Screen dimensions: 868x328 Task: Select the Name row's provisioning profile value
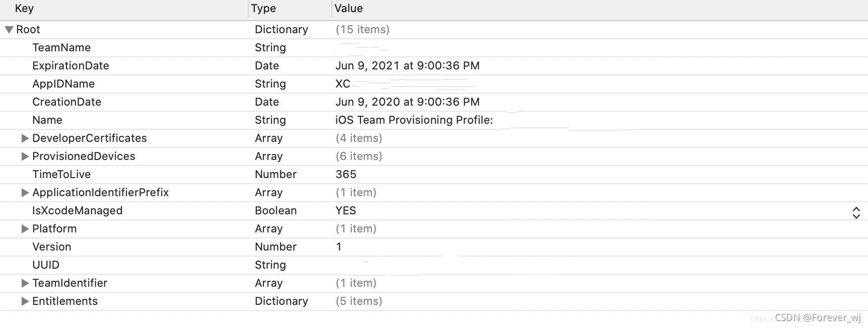click(414, 120)
